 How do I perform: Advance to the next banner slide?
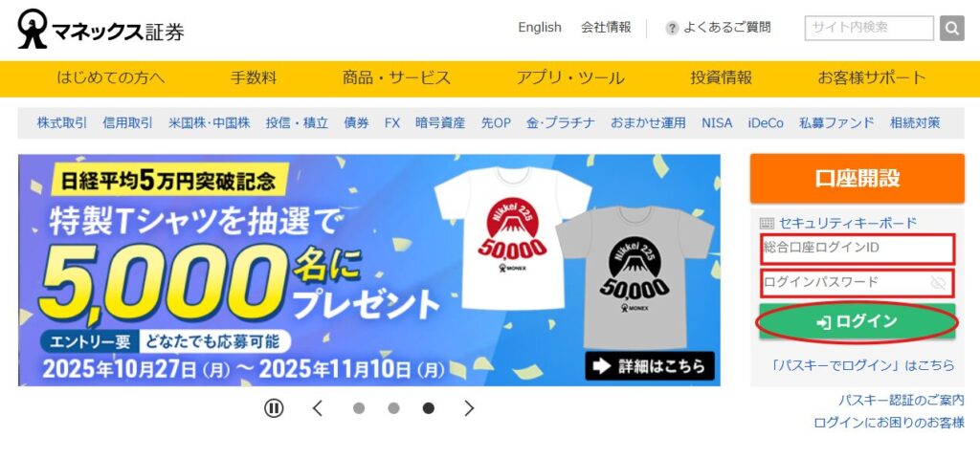click(469, 408)
